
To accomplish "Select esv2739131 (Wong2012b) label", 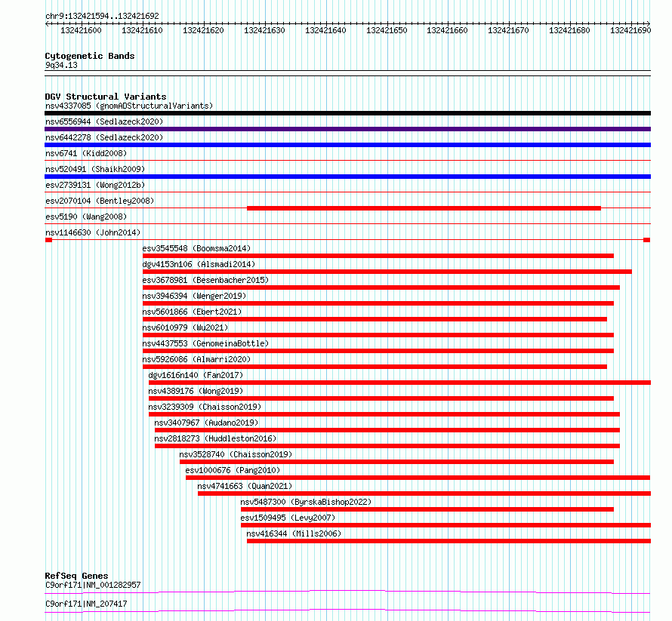I will (95, 185).
